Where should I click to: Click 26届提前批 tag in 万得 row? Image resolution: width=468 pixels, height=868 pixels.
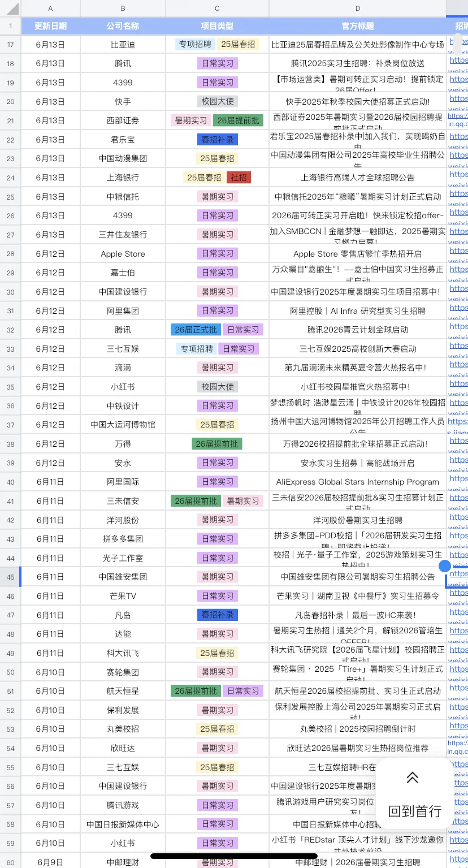(x=217, y=444)
